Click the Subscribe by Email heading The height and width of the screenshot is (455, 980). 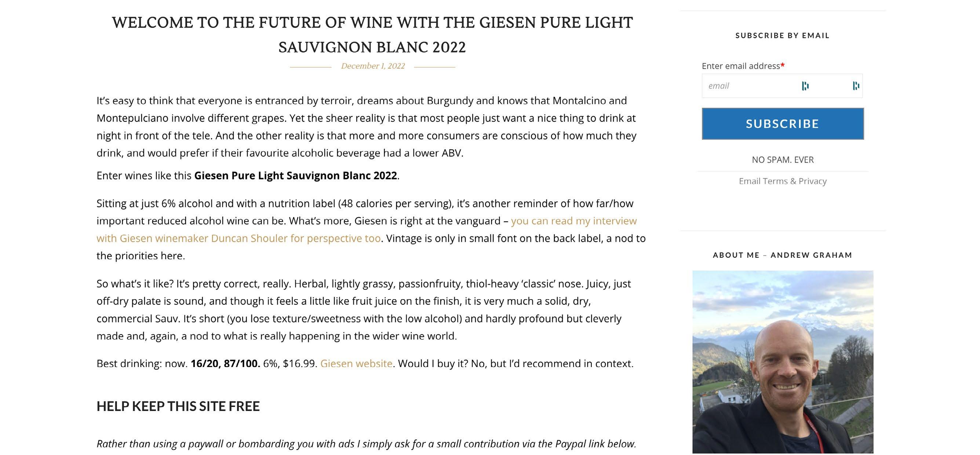point(783,35)
